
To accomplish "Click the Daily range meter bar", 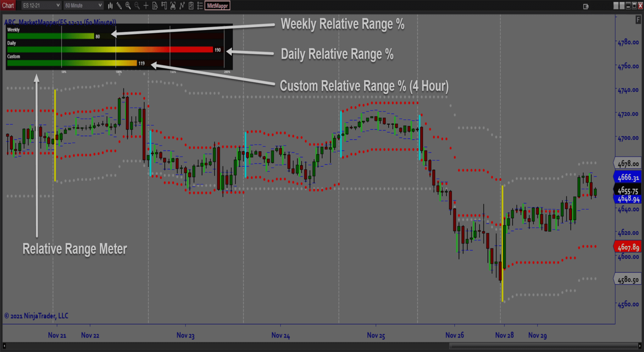I will tap(110, 50).
